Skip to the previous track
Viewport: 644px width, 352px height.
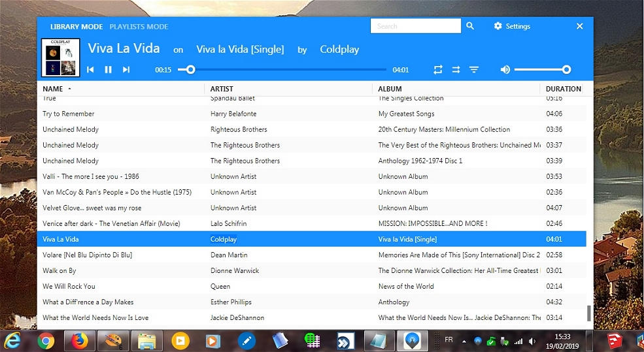point(90,70)
